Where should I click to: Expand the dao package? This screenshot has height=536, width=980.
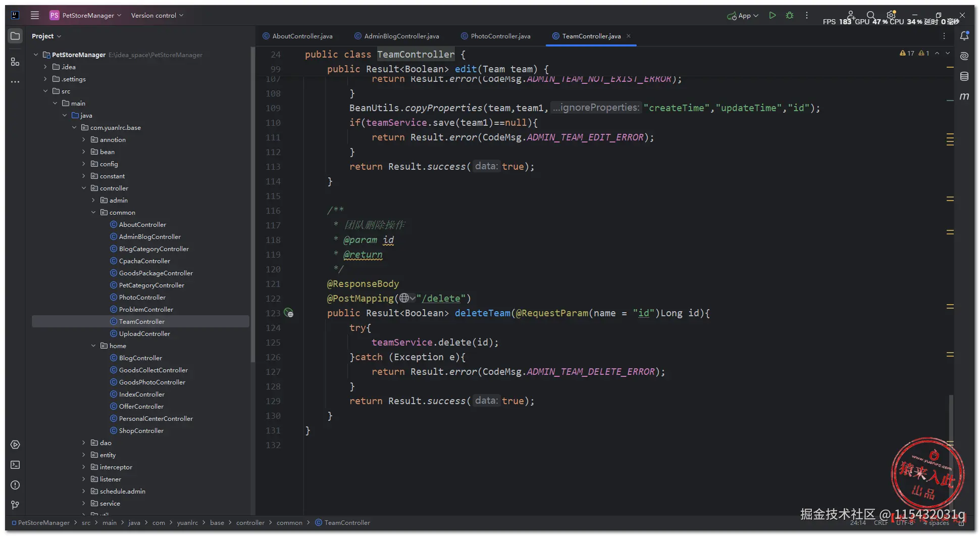[84, 443]
